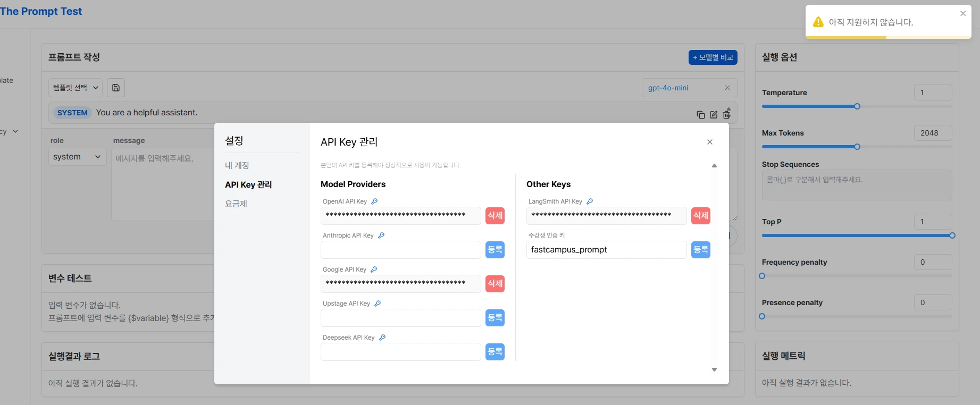Click the Temperature slider handle

click(x=857, y=106)
